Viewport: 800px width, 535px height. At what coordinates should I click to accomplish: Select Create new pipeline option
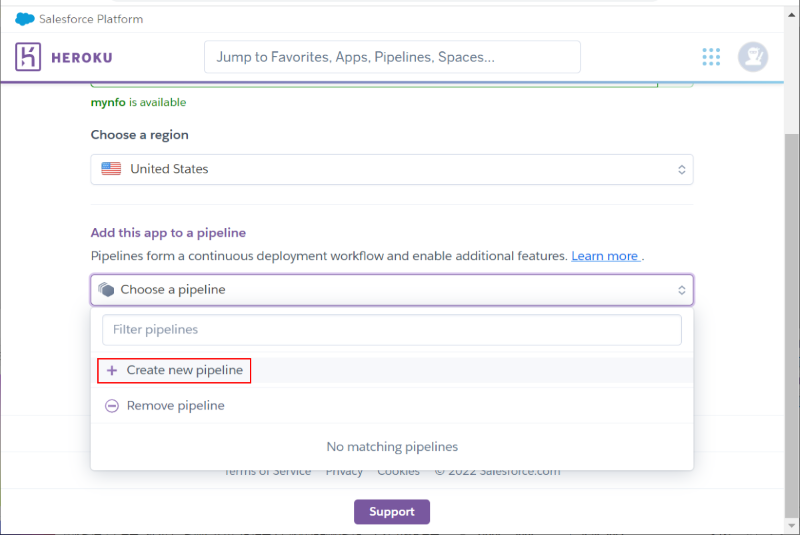click(x=392, y=370)
